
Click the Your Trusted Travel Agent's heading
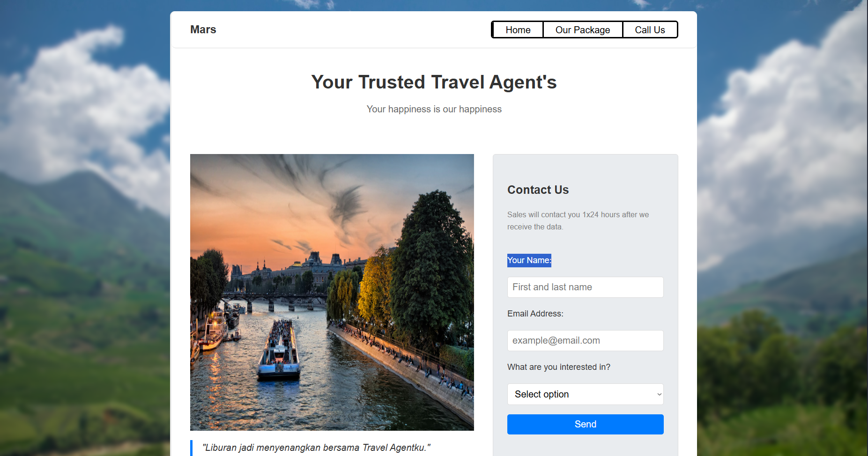click(434, 82)
